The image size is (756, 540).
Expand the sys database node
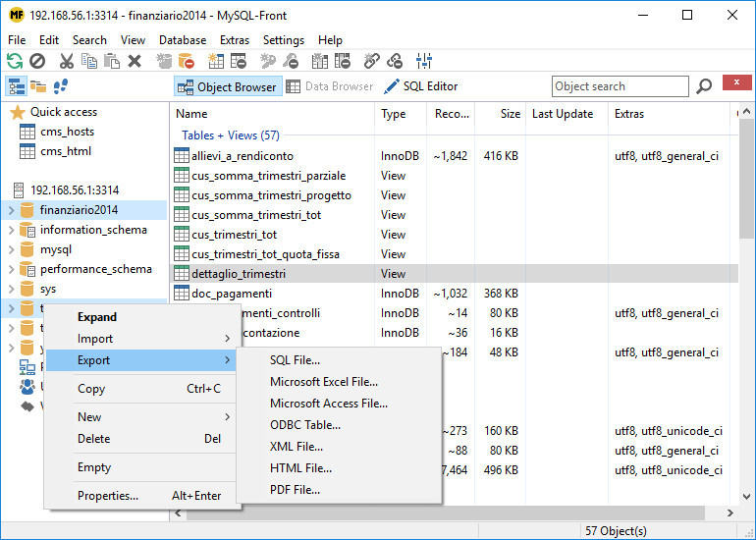click(x=11, y=289)
